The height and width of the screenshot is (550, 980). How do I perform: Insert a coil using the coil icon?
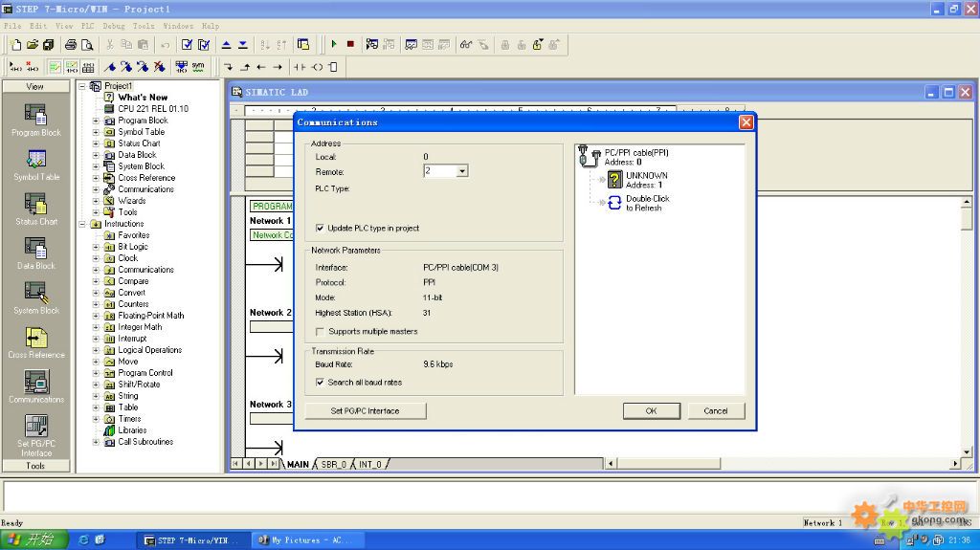point(317,67)
